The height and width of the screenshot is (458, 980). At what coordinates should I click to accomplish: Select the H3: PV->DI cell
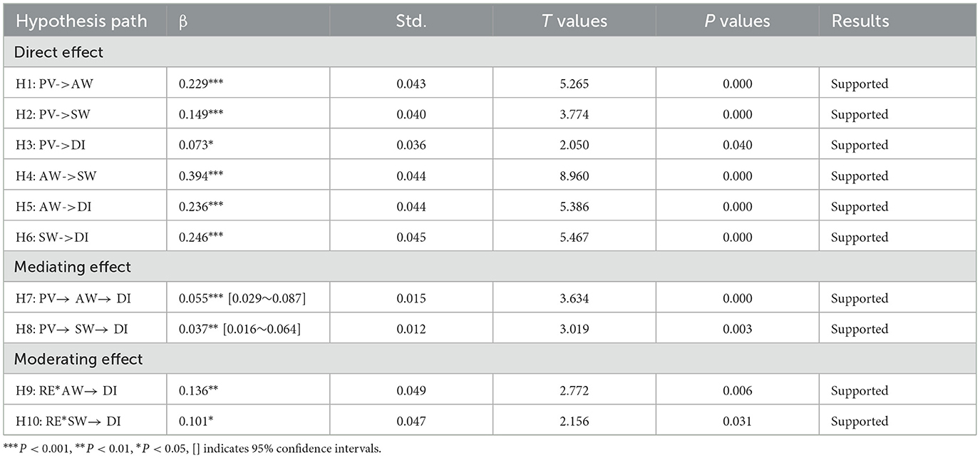(x=52, y=145)
